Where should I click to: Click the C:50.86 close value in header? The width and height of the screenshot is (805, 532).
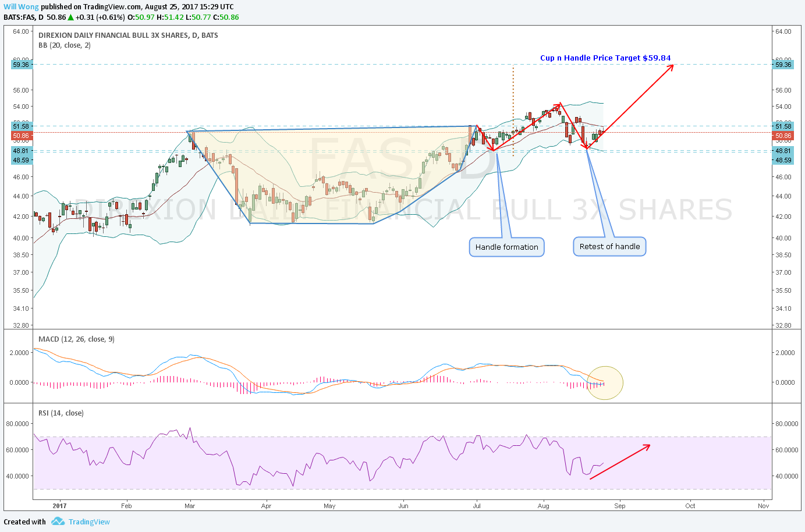tap(226, 17)
